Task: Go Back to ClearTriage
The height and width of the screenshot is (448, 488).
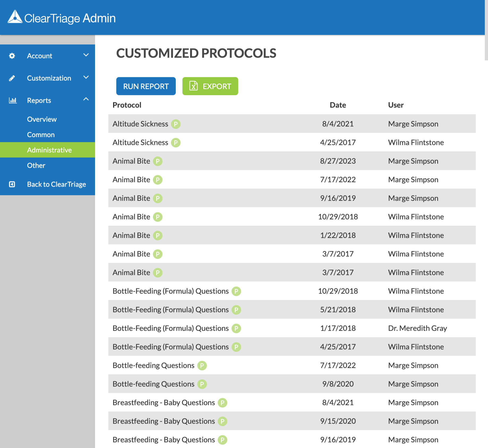Action: (x=48, y=184)
